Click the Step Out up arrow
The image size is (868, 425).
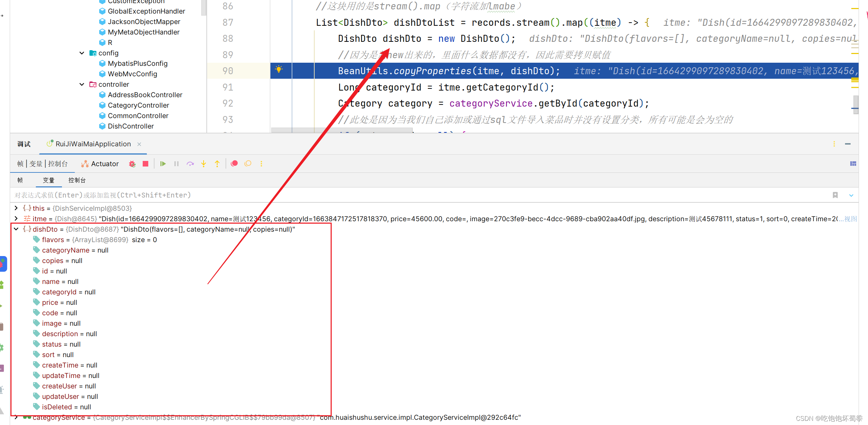tap(217, 164)
